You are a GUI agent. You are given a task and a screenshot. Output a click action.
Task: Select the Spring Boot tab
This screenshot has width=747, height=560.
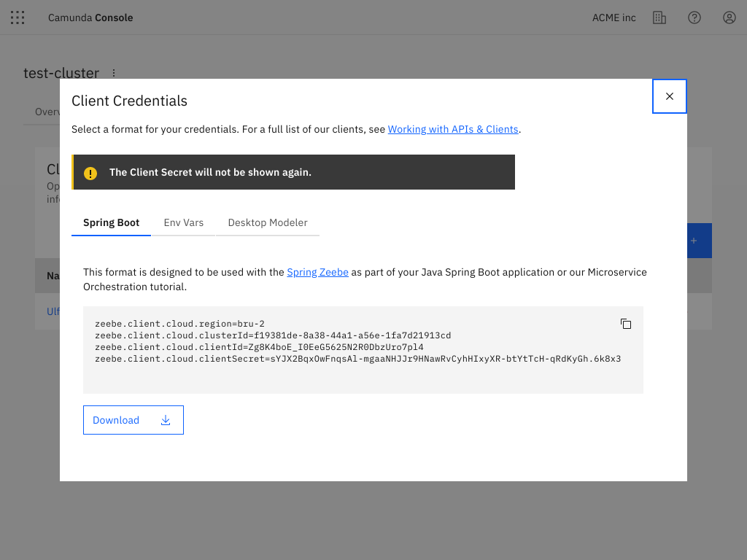(111, 222)
